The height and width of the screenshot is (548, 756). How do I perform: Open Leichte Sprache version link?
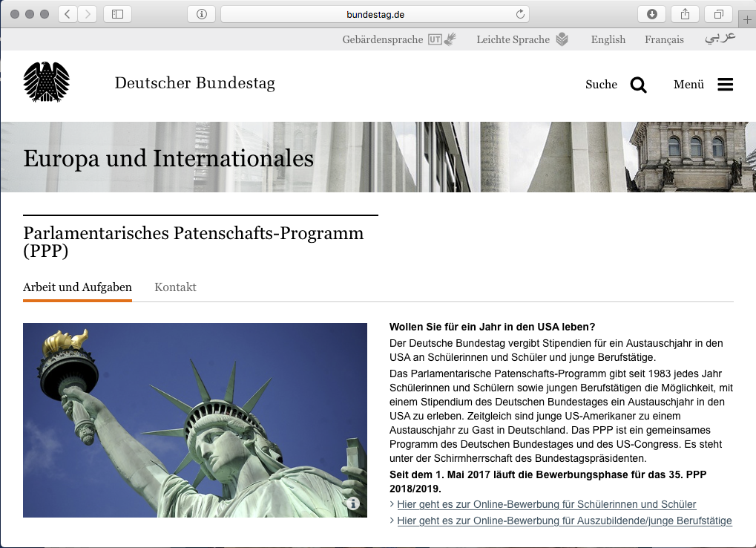point(513,39)
